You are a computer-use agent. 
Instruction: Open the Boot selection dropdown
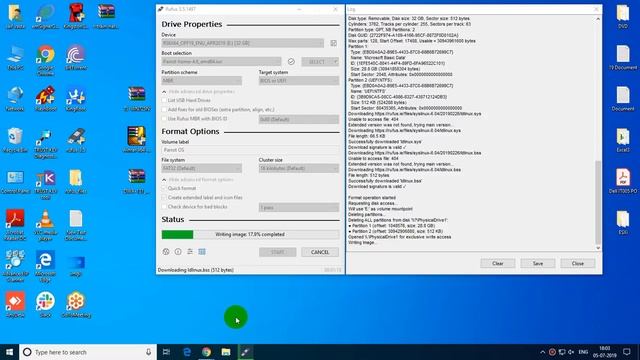[221, 62]
